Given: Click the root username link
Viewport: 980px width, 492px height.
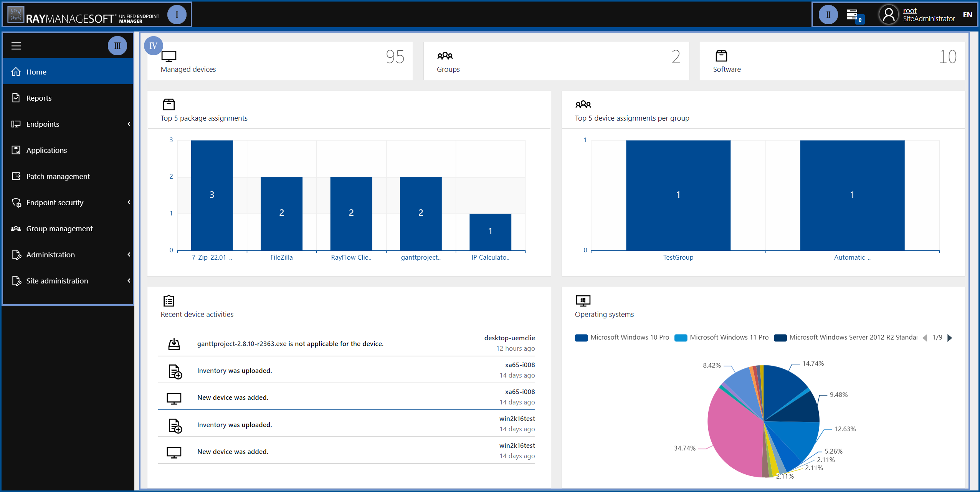Looking at the screenshot, I should (x=909, y=11).
